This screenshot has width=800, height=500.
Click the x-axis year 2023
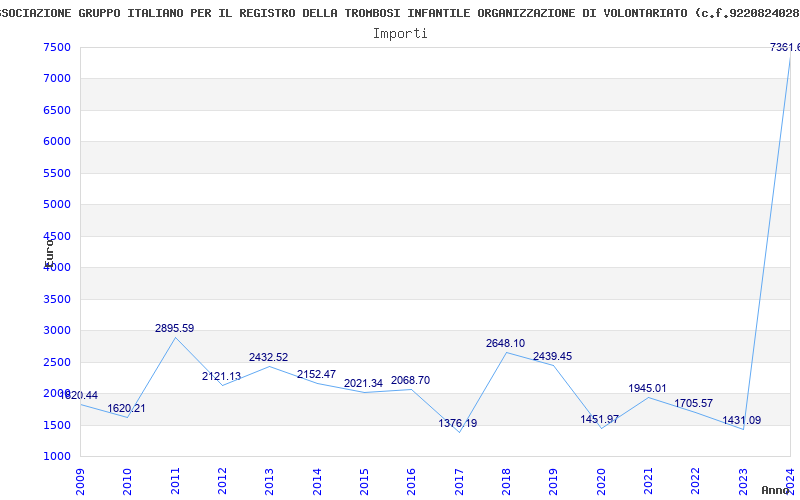point(743,482)
